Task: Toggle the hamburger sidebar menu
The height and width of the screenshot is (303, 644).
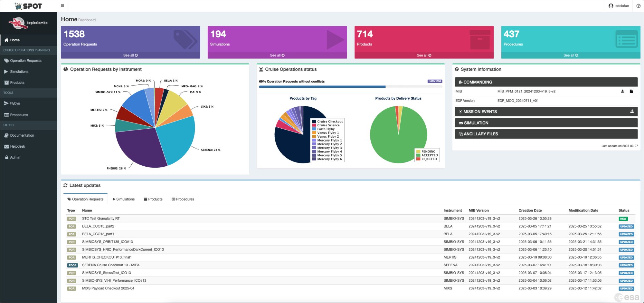Action: tap(62, 6)
